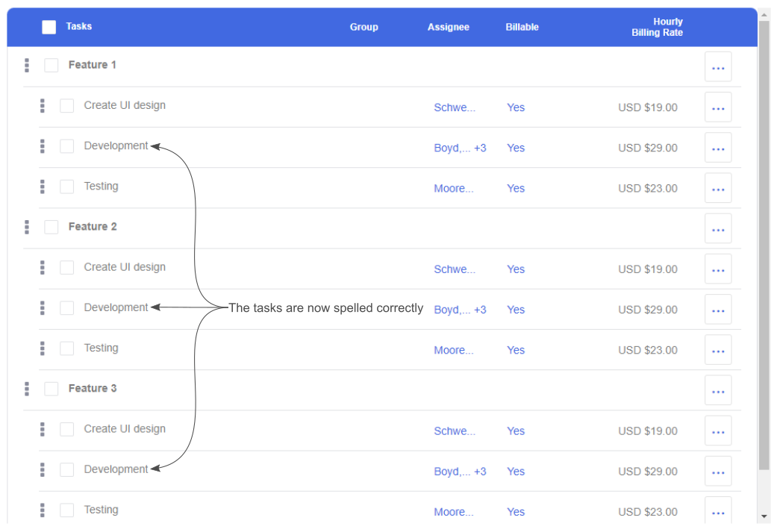This screenshot has height=532, width=777.
Task: Open the more-options menu for Feature 3
Action: coord(718,390)
